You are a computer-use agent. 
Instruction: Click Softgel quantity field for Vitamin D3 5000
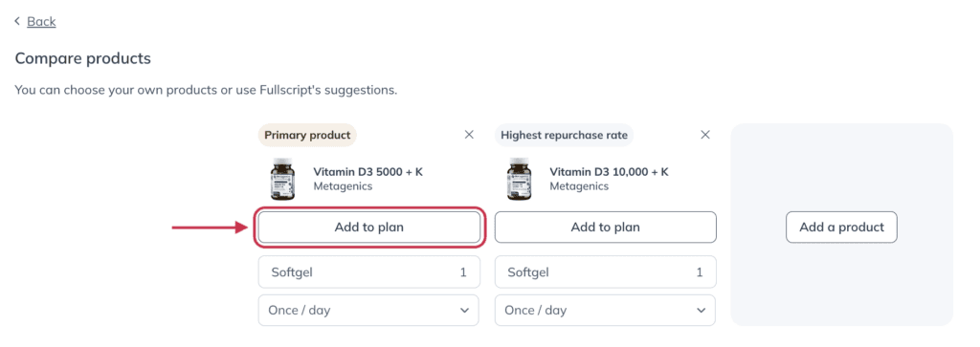coord(368,272)
